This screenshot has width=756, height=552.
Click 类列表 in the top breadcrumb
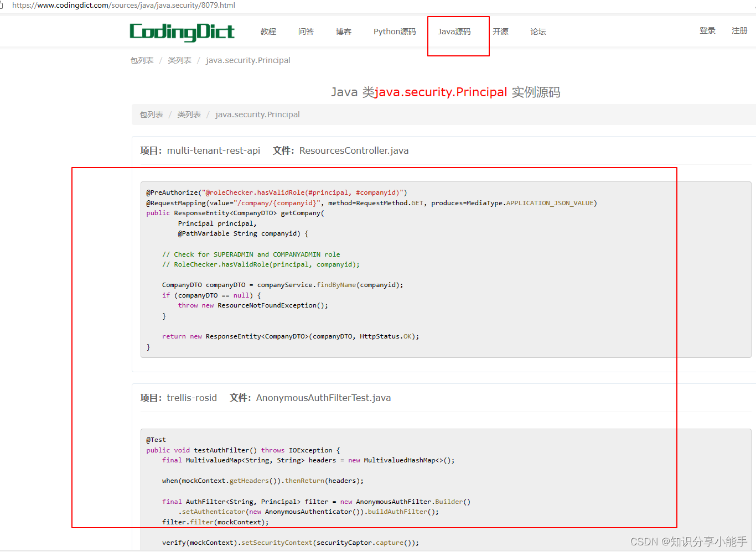click(179, 60)
